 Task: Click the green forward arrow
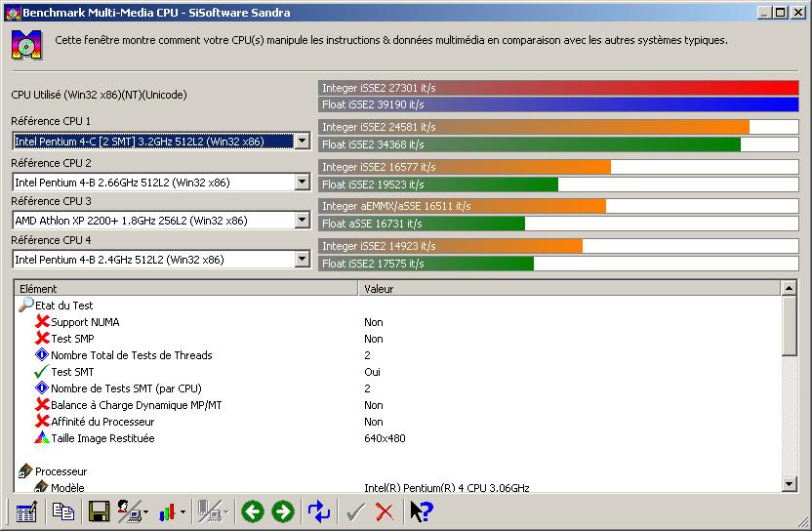pyautogui.click(x=283, y=511)
